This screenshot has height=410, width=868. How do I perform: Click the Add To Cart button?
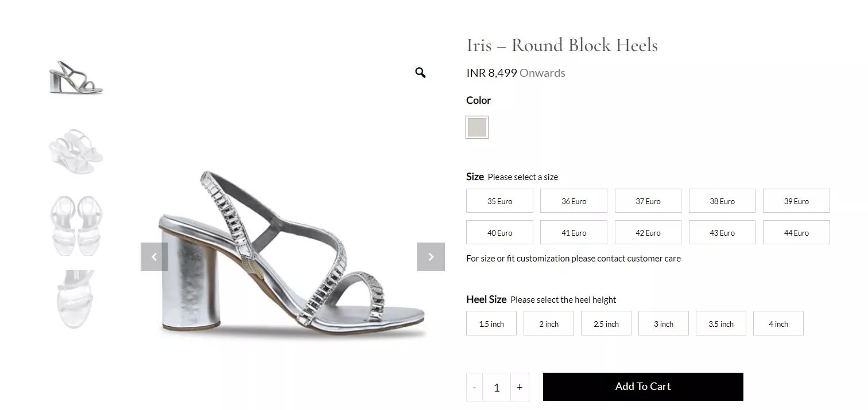click(x=642, y=386)
